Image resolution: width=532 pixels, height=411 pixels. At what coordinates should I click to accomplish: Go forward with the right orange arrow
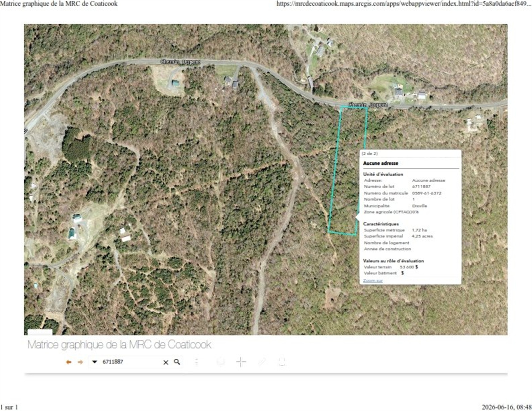(x=80, y=362)
